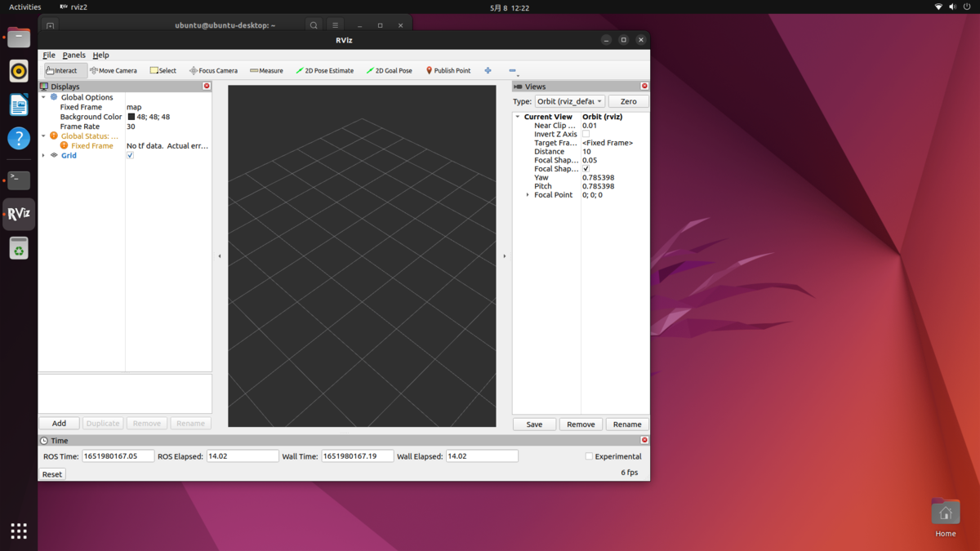Open Trash from the dock
Image resolution: width=980 pixels, height=551 pixels.
(19, 248)
